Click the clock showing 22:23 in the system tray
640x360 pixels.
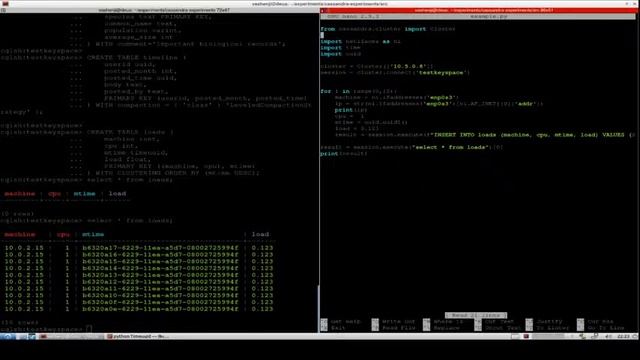[x=623, y=337]
